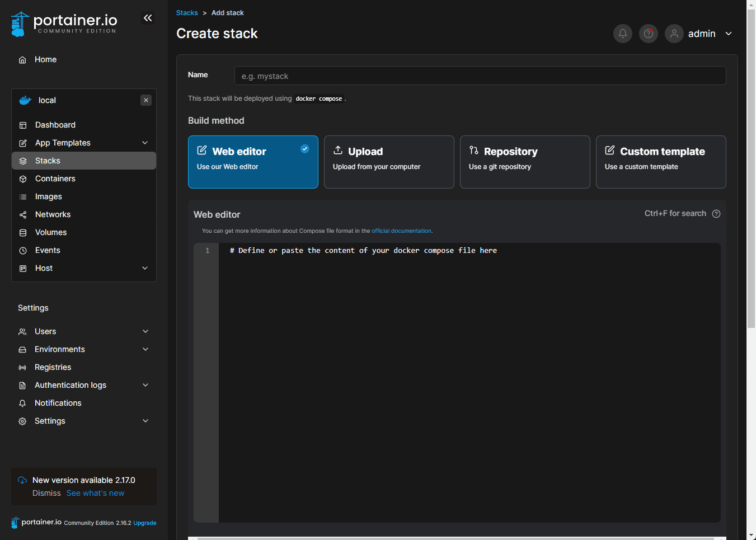The height and width of the screenshot is (540, 756).
Task: Collapse the sidebar with double-chevron icon
Action: [x=148, y=18]
